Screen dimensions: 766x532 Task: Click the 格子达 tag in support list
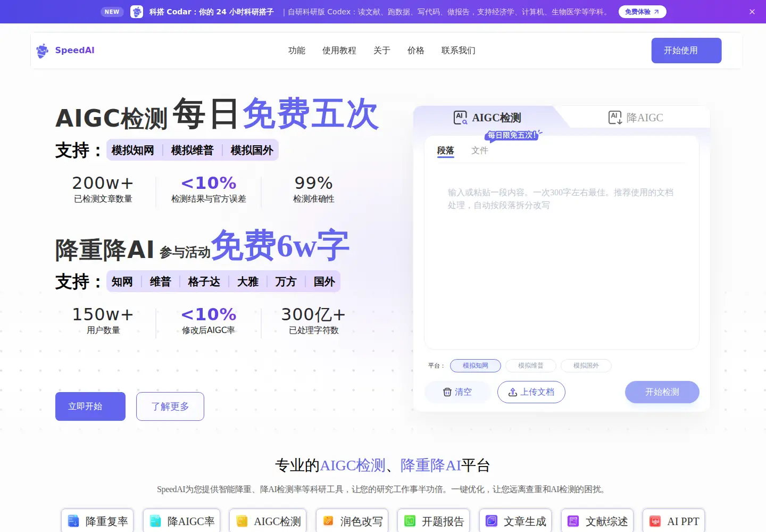point(204,282)
